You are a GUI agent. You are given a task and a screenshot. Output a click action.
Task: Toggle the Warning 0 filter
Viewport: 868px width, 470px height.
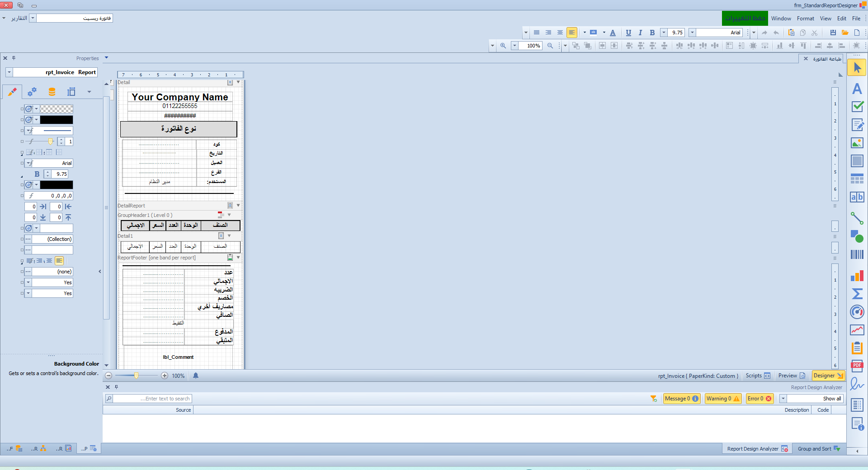point(723,399)
